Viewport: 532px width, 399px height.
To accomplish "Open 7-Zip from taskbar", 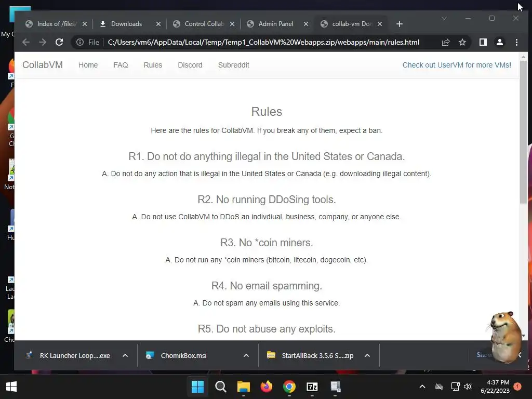I will [x=312, y=387].
